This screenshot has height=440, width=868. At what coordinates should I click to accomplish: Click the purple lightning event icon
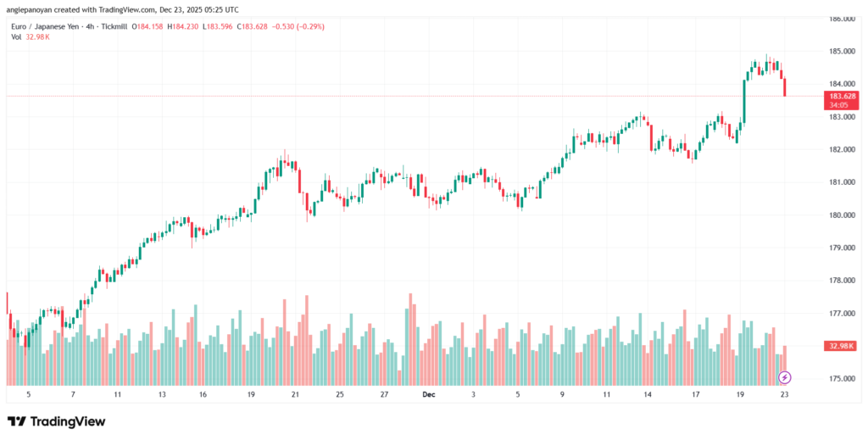point(785,376)
